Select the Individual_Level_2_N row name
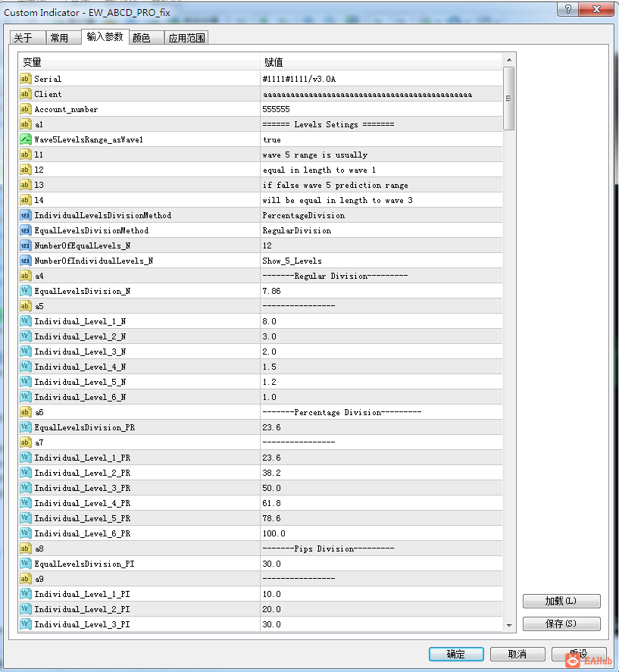Viewport: 619px width, 672px height. click(x=80, y=336)
